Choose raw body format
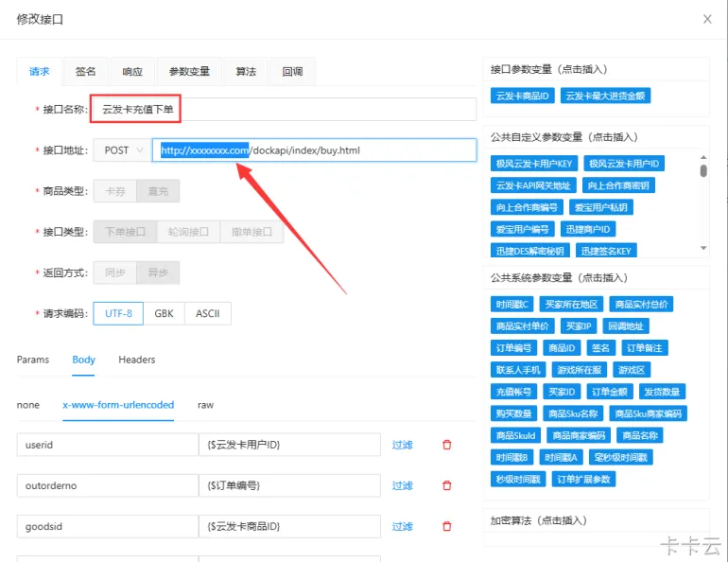Image resolution: width=728 pixels, height=562 pixels. 205,405
